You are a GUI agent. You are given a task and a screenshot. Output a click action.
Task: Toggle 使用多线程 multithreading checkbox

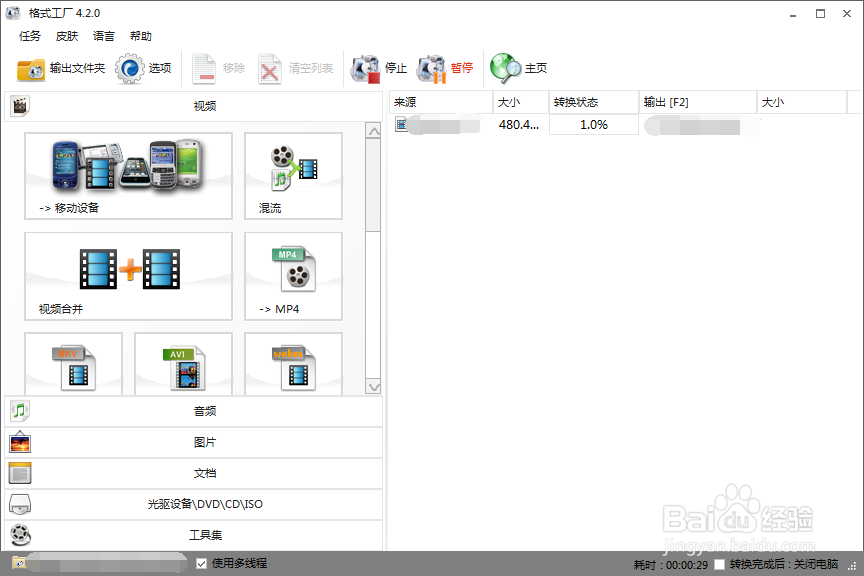click(x=202, y=563)
